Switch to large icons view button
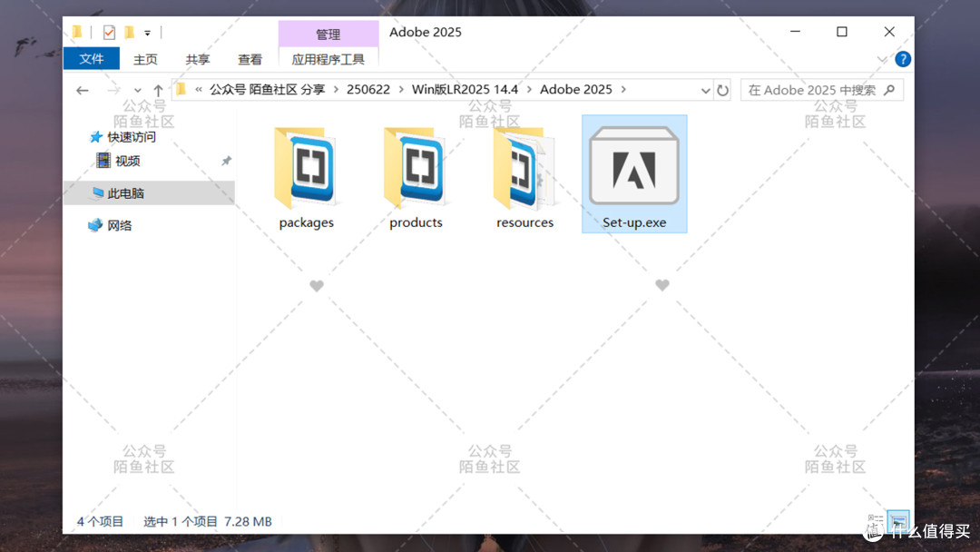980x552 pixels. point(898,520)
